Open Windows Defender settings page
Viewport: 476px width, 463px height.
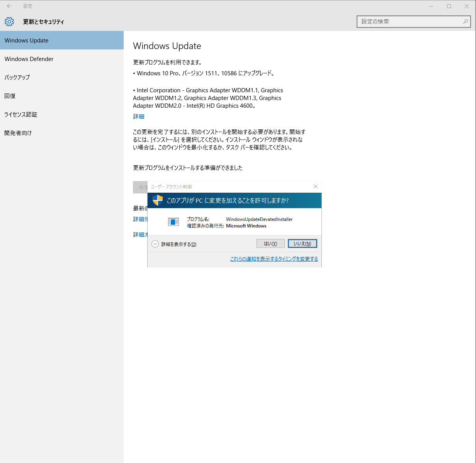[62, 59]
